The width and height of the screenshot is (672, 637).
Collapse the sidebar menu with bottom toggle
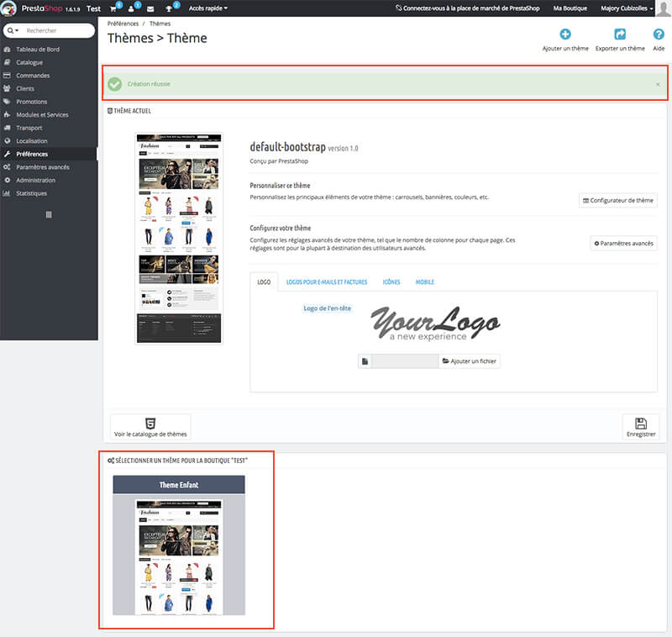pyautogui.click(x=49, y=215)
